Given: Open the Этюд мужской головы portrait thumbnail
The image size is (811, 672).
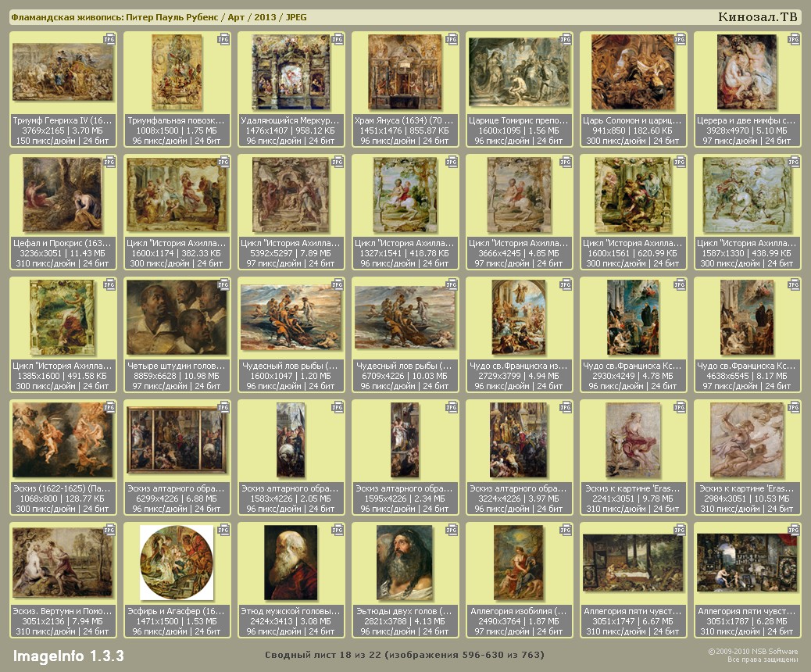Looking at the screenshot, I should click(291, 563).
